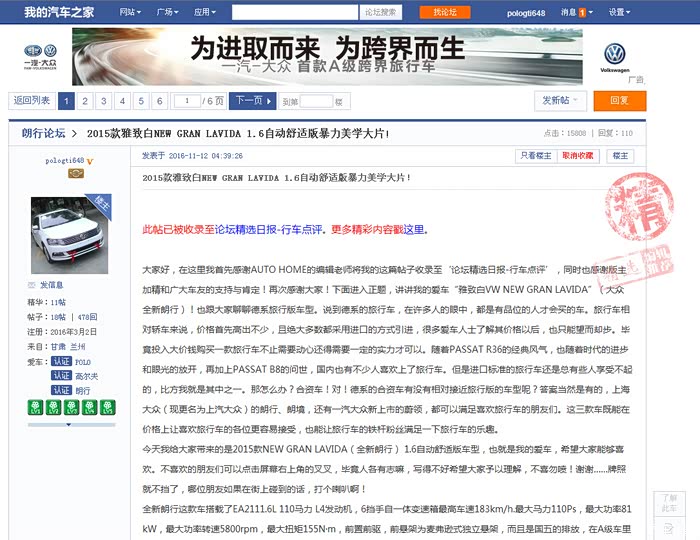The image size is (700, 540).
Task: Open the 消息 messages dropdown
Action: [577, 12]
